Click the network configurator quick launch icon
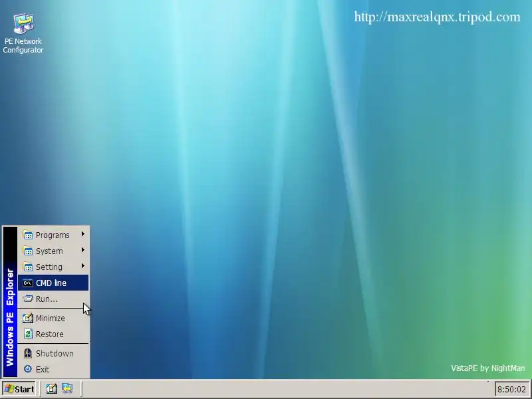The height and width of the screenshot is (399, 532). click(x=67, y=388)
